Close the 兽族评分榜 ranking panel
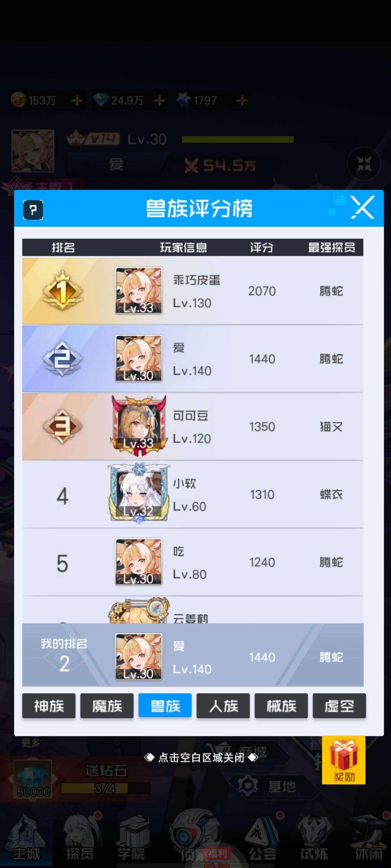This screenshot has width=391, height=868. point(363,207)
